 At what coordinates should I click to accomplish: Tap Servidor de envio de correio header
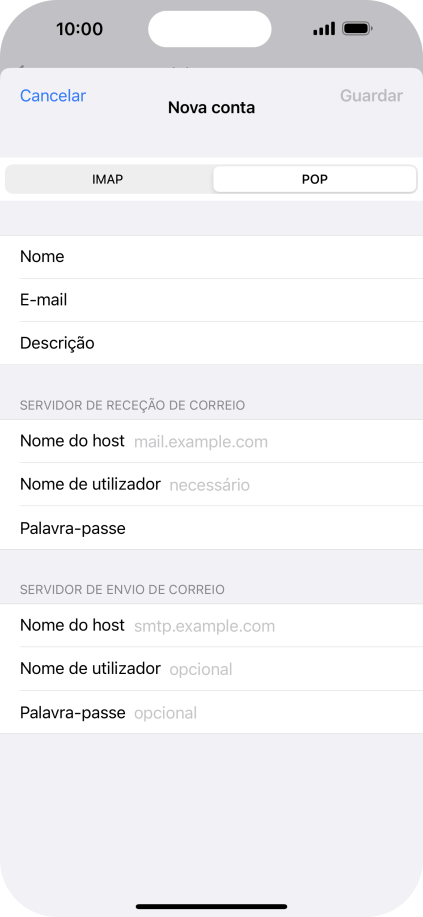[x=122, y=590]
